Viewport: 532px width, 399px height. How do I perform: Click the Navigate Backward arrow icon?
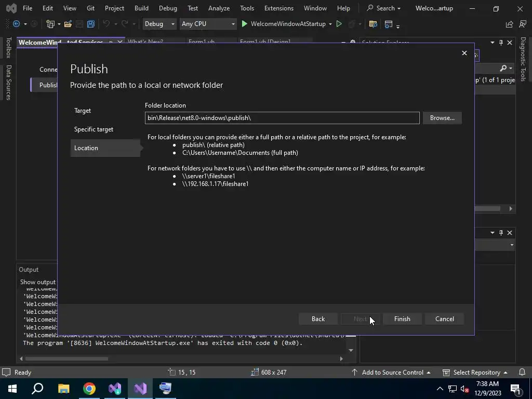16,24
